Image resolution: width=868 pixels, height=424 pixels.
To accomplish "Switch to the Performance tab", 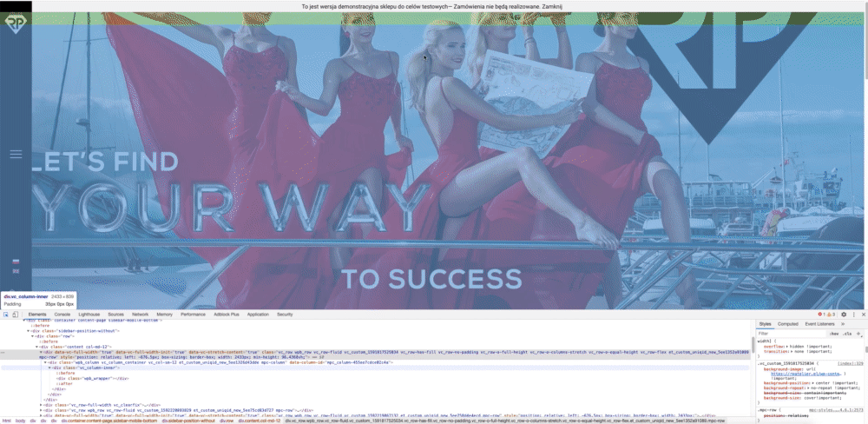I will point(193,315).
